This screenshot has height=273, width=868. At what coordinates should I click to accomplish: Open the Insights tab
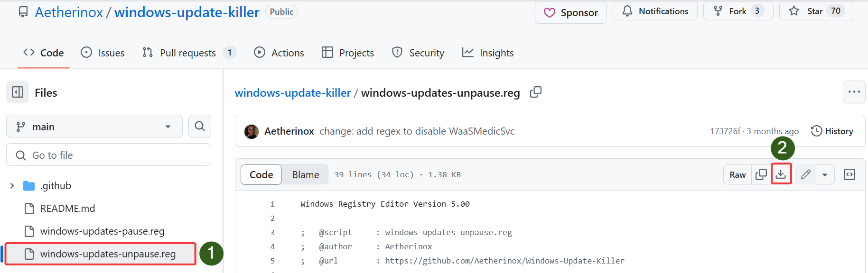488,53
